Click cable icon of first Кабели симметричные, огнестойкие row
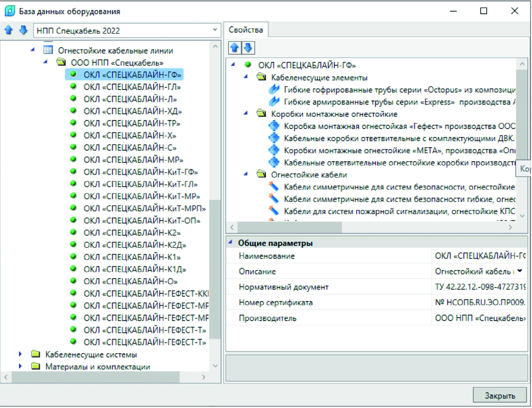Image resolution: width=532 pixels, height=408 pixels. (274, 187)
